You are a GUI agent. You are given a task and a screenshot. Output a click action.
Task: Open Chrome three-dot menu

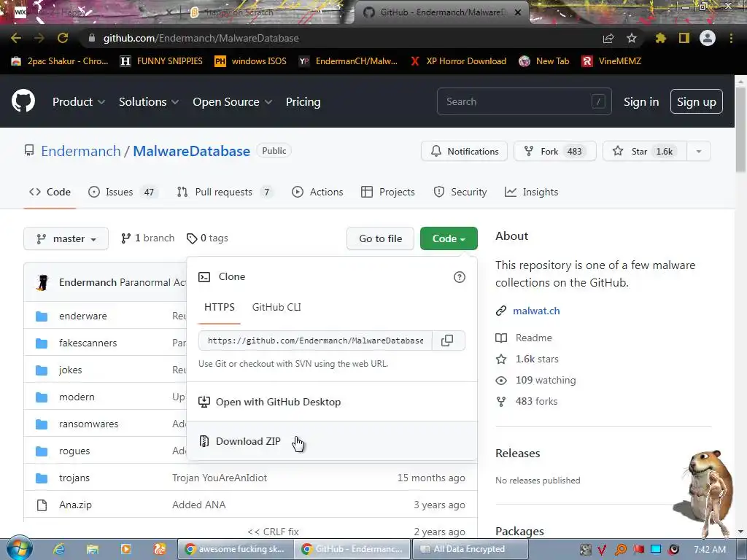(x=731, y=38)
